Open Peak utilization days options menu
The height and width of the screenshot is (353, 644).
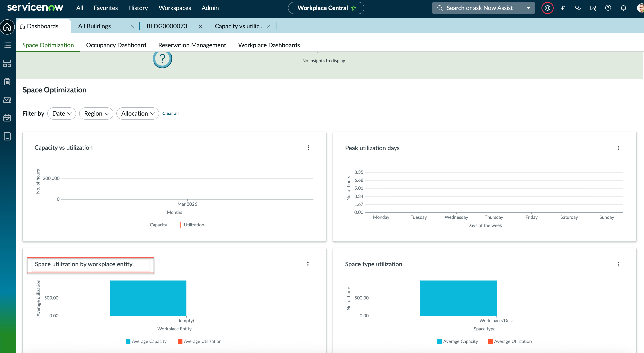point(618,148)
